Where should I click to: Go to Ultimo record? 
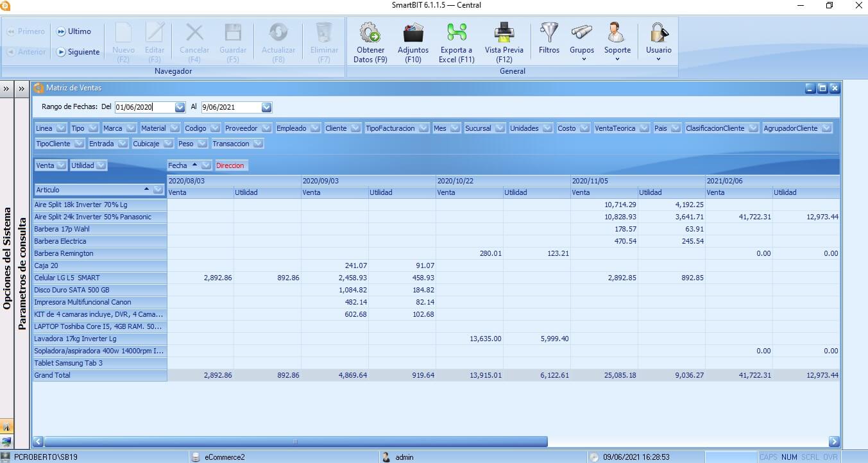(74, 31)
